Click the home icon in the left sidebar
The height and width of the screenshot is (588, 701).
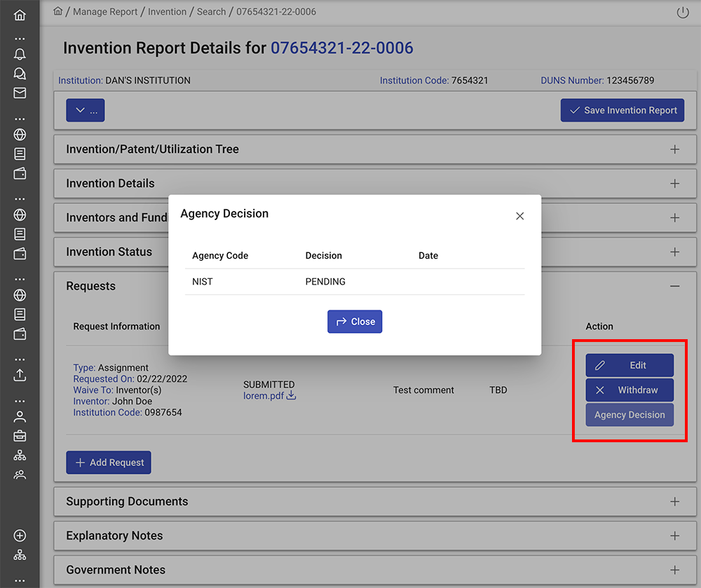pos(20,15)
